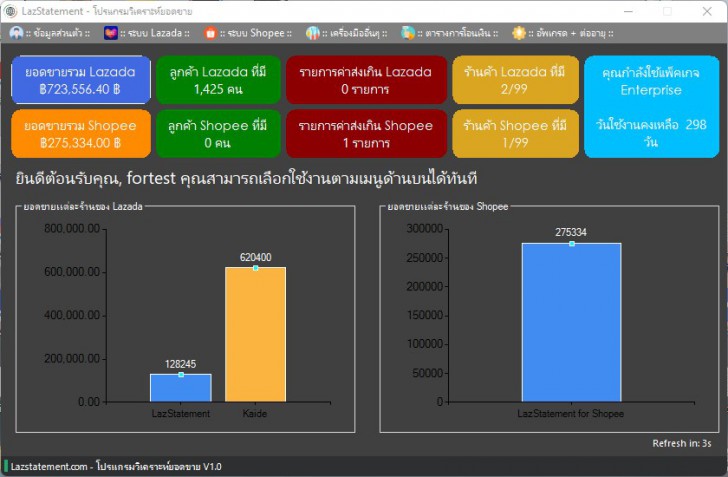Click the other tools chart icon

point(312,33)
